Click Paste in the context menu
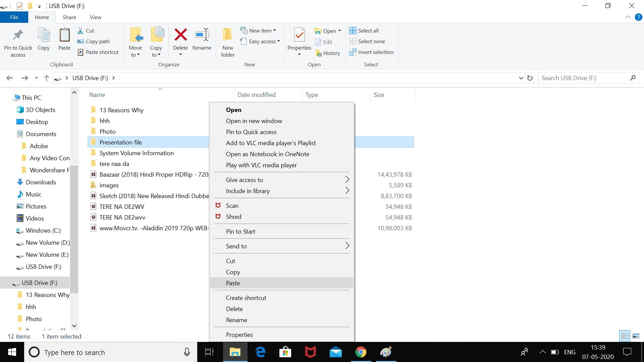Viewport: 644px width, 362px height. tap(233, 283)
